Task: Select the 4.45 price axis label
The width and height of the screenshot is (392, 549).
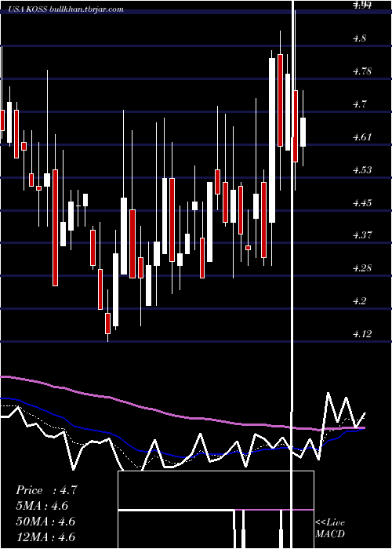Action: [x=362, y=202]
